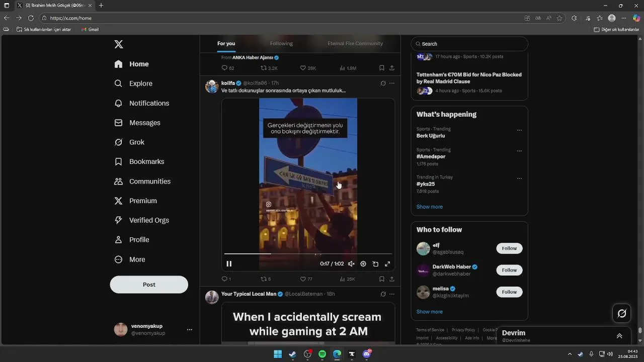Image resolution: width=644 pixels, height=362 pixels.
Task: Open the floating Grok button
Action: coord(622,314)
